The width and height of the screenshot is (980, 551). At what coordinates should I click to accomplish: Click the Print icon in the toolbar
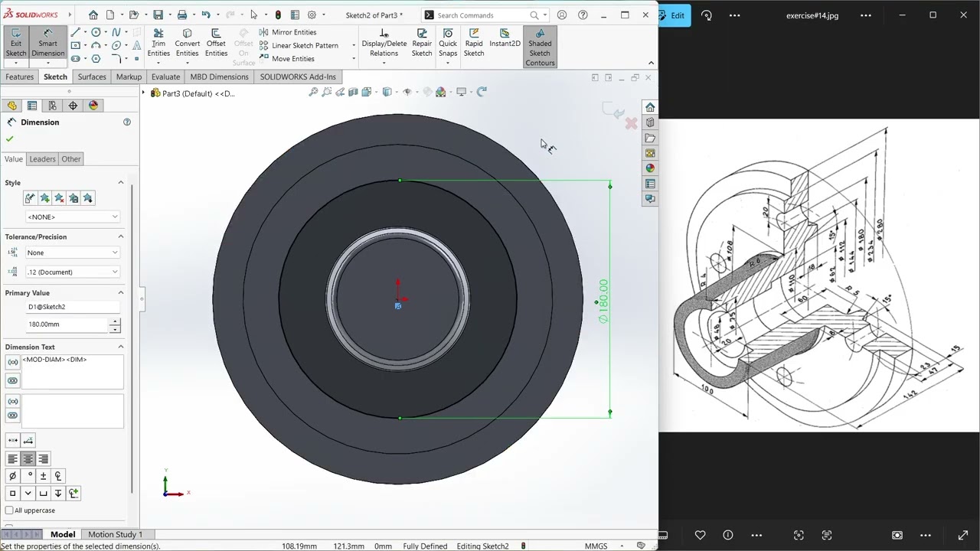click(182, 15)
